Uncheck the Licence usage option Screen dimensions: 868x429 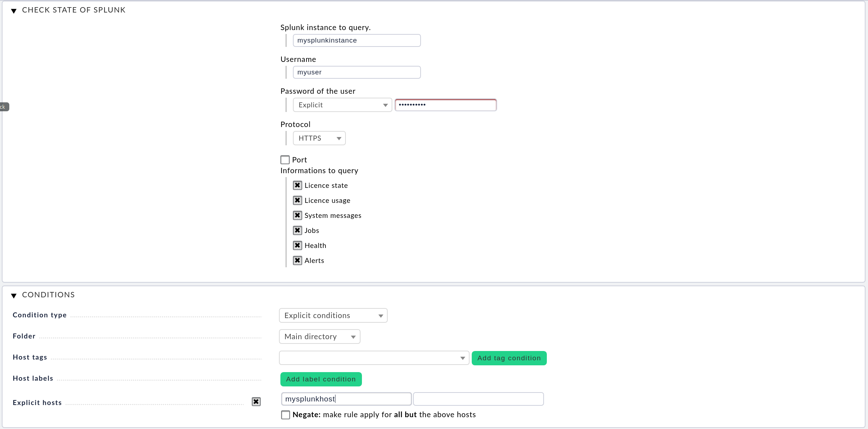(x=297, y=200)
